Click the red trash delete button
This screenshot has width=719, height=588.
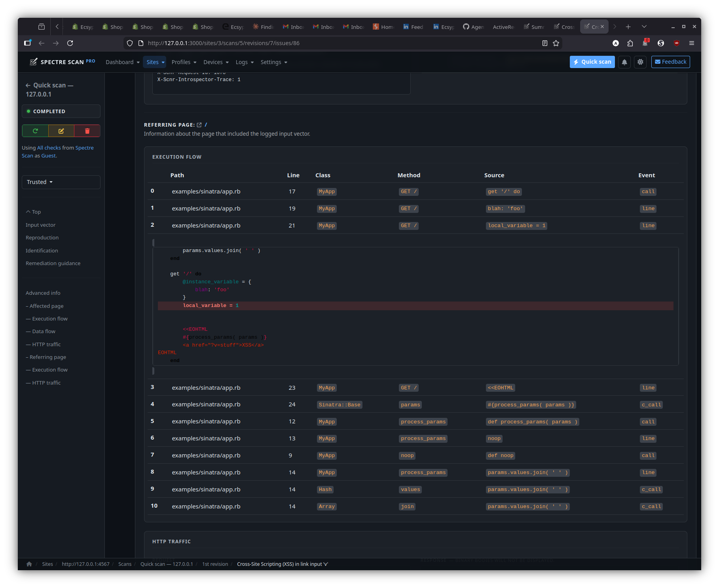click(87, 131)
